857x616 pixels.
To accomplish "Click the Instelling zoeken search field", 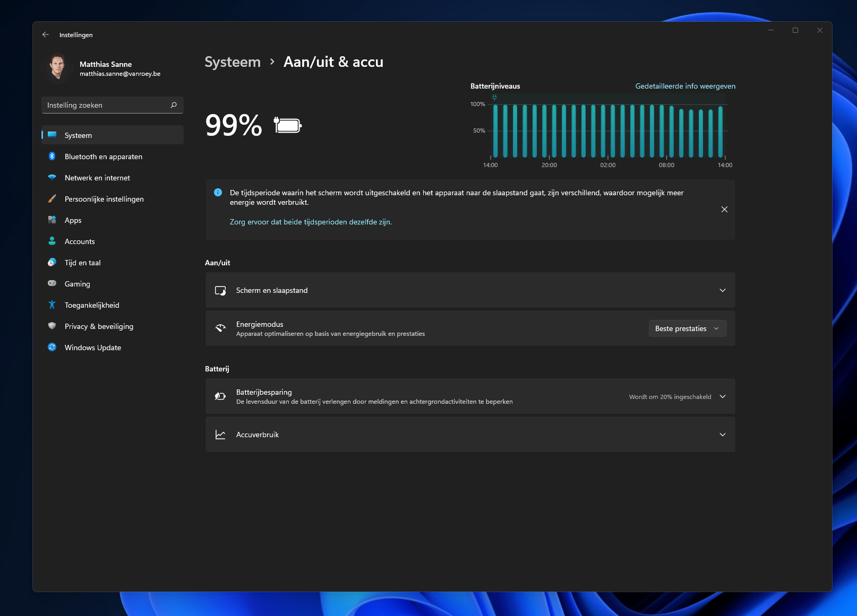I will (x=113, y=105).
